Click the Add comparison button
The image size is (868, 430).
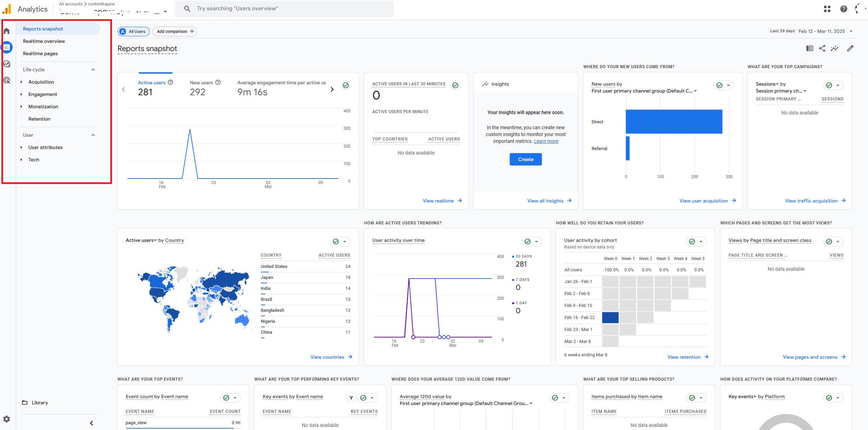coord(175,32)
